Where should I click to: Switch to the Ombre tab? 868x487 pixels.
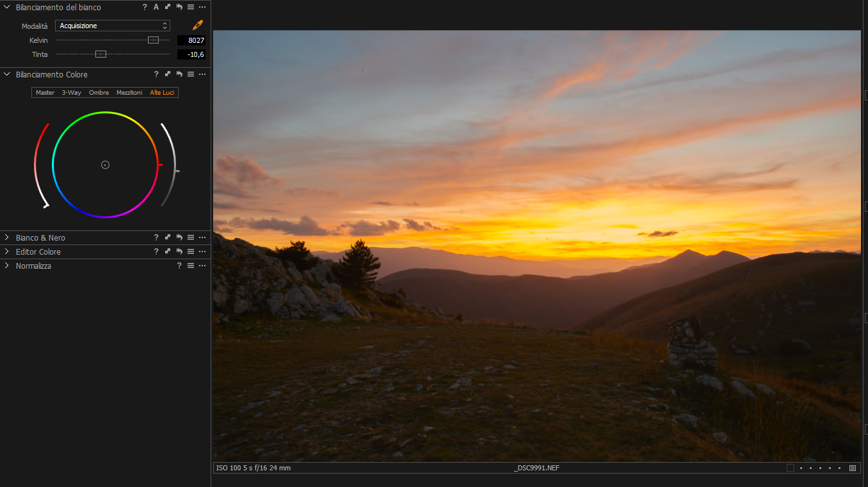[x=99, y=92]
